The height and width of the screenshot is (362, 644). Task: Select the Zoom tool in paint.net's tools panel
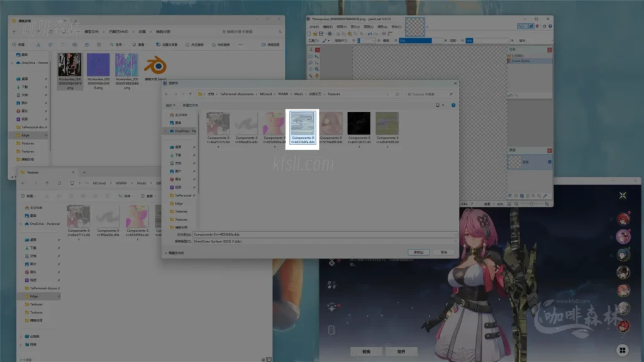[316, 69]
